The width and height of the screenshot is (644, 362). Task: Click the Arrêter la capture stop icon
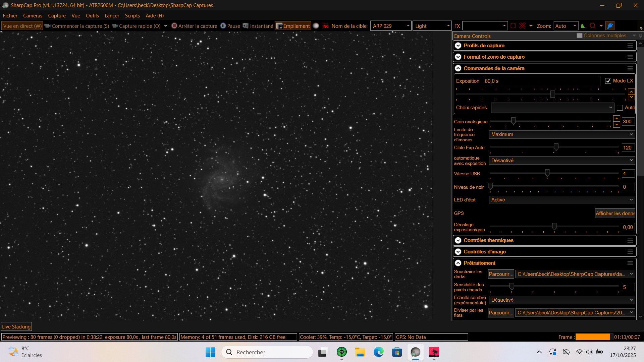point(174,26)
